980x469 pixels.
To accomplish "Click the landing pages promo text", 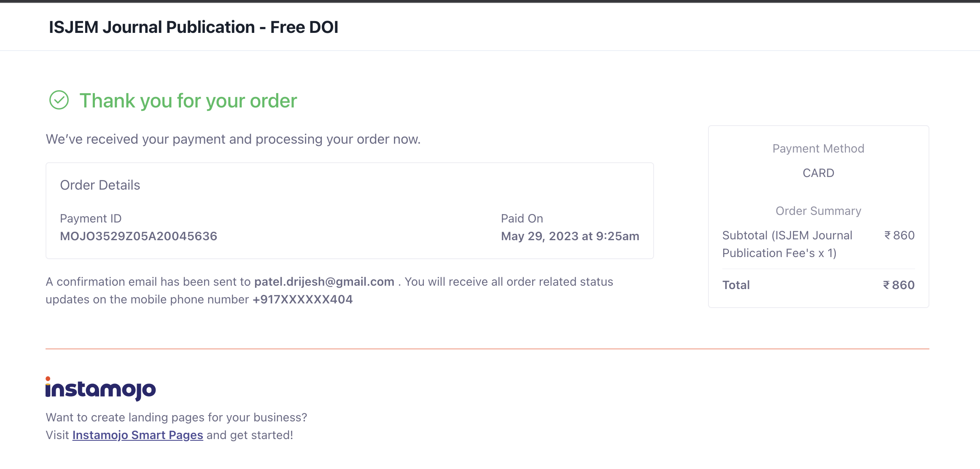I will pos(176,417).
